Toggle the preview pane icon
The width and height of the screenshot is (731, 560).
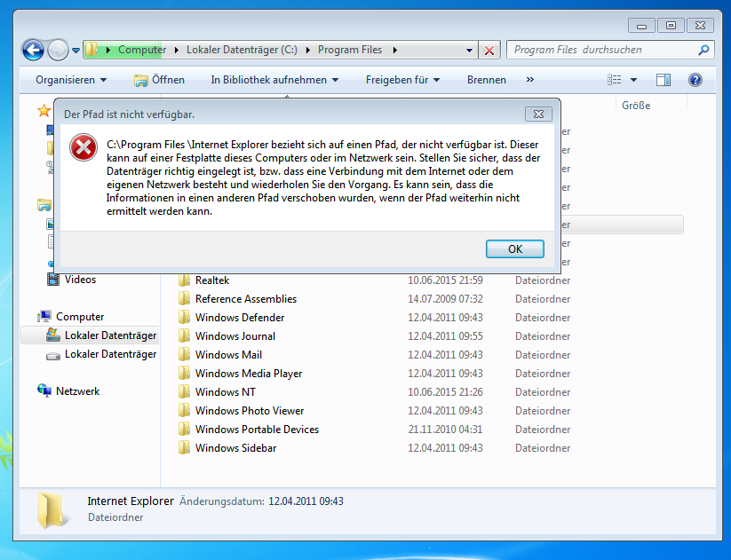[663, 80]
